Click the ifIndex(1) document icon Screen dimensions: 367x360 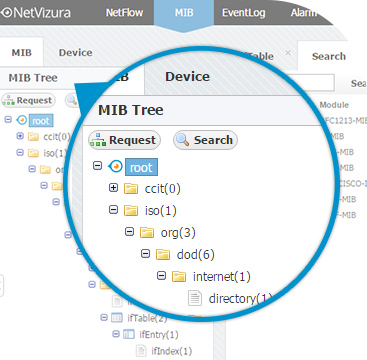tap(141, 351)
